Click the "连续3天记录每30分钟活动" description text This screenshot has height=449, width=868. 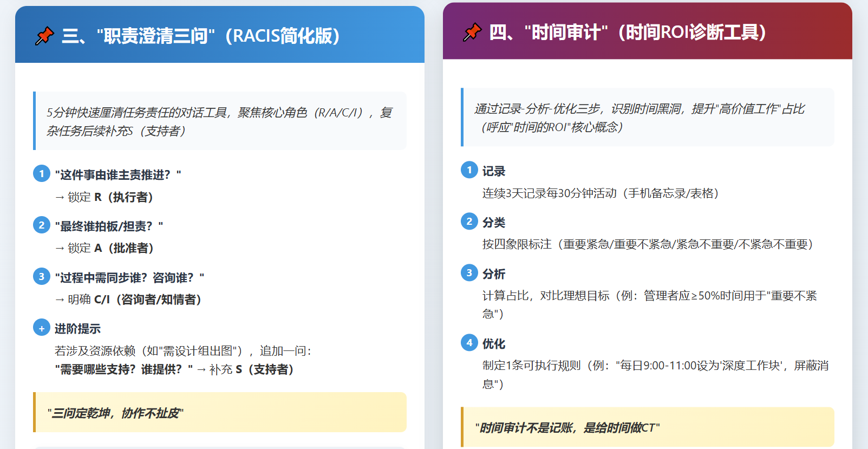(601, 193)
